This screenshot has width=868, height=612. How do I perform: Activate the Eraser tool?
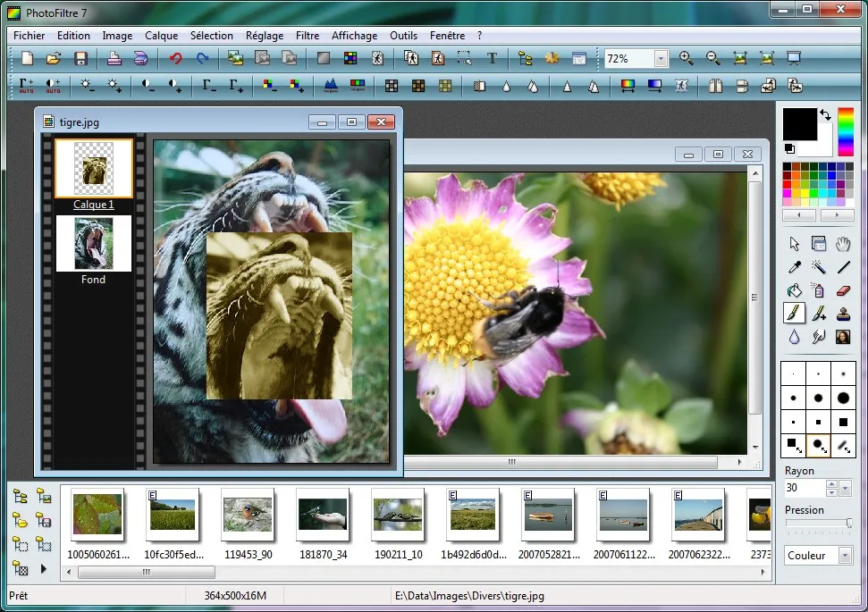(x=841, y=289)
